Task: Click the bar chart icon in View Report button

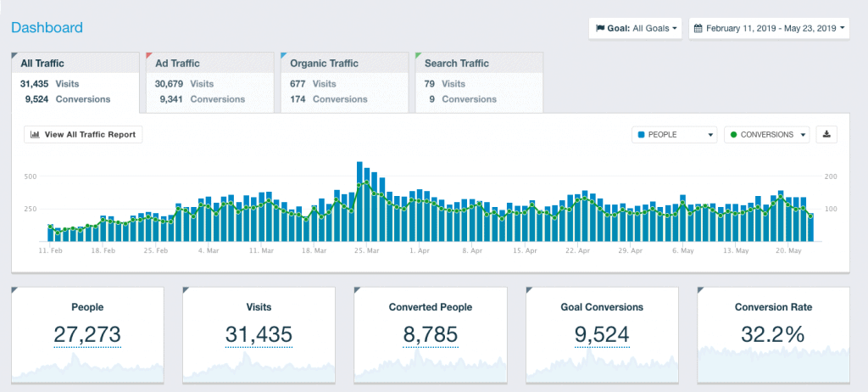Action: pyautogui.click(x=35, y=134)
